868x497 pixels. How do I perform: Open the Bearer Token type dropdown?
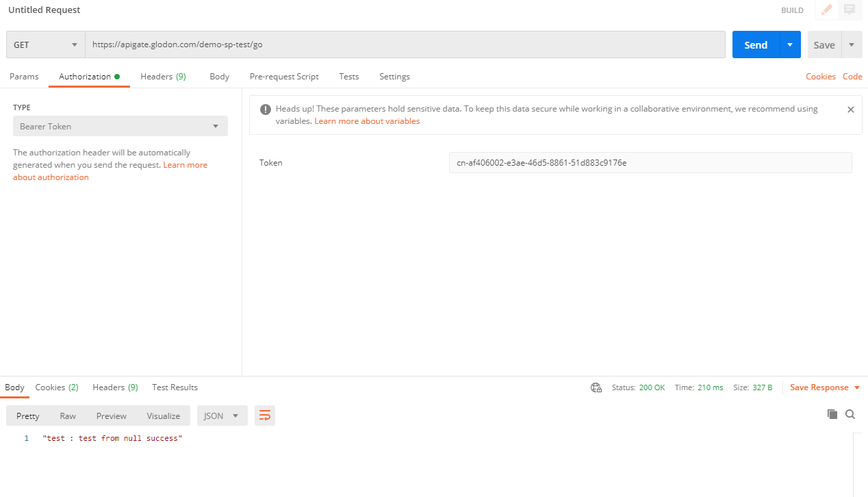pyautogui.click(x=120, y=126)
